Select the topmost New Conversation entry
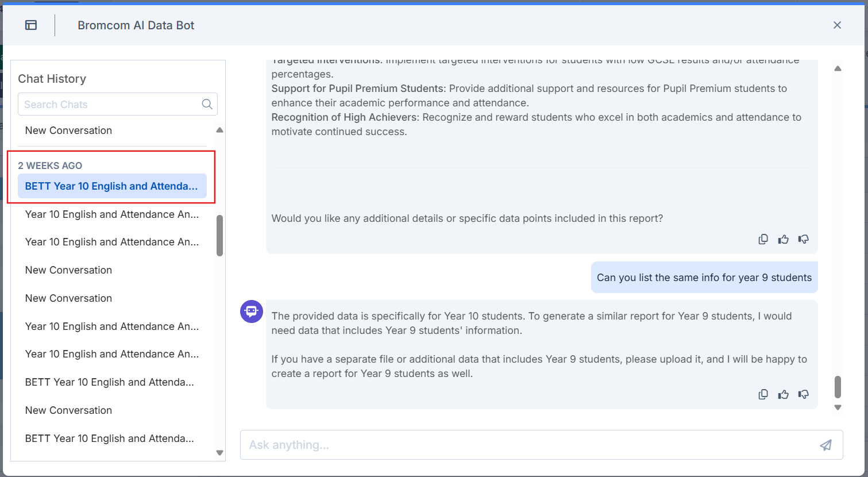The image size is (868, 477). point(68,130)
